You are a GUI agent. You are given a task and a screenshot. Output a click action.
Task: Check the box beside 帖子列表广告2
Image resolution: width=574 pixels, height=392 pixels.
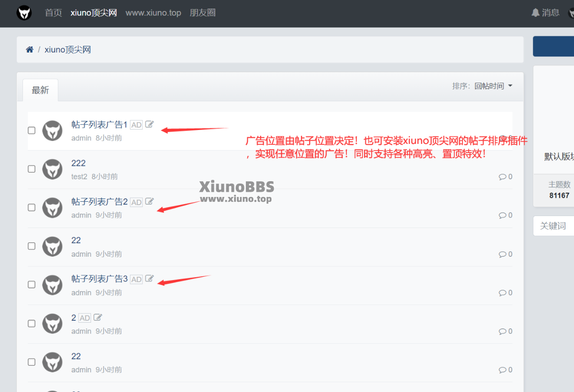(32, 207)
